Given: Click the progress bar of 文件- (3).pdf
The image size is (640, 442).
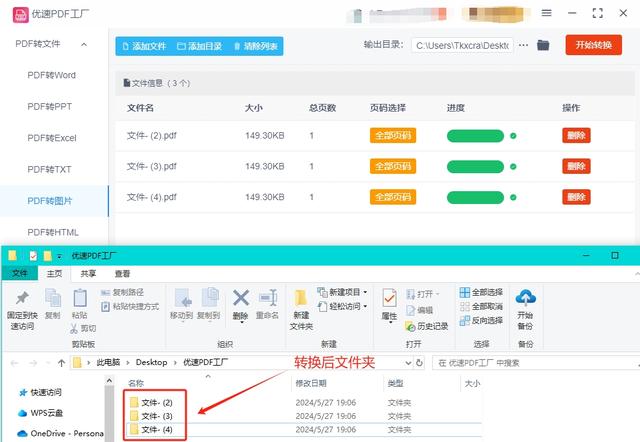Looking at the screenshot, I should pos(475,167).
